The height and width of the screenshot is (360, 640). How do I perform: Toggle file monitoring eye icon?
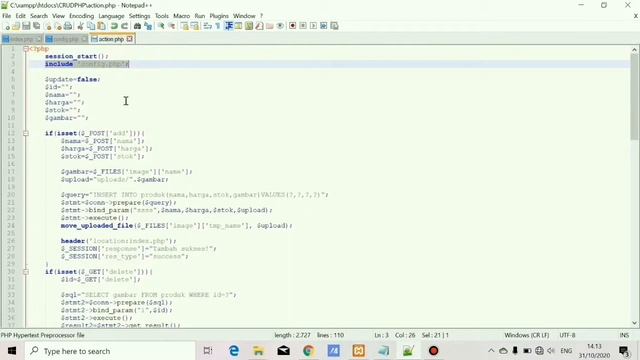tap(280, 26)
